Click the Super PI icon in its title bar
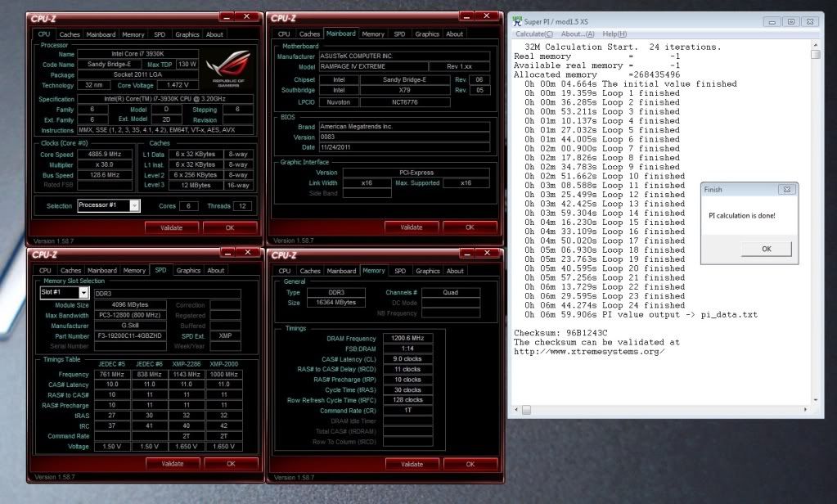The image size is (837, 504). [x=517, y=21]
